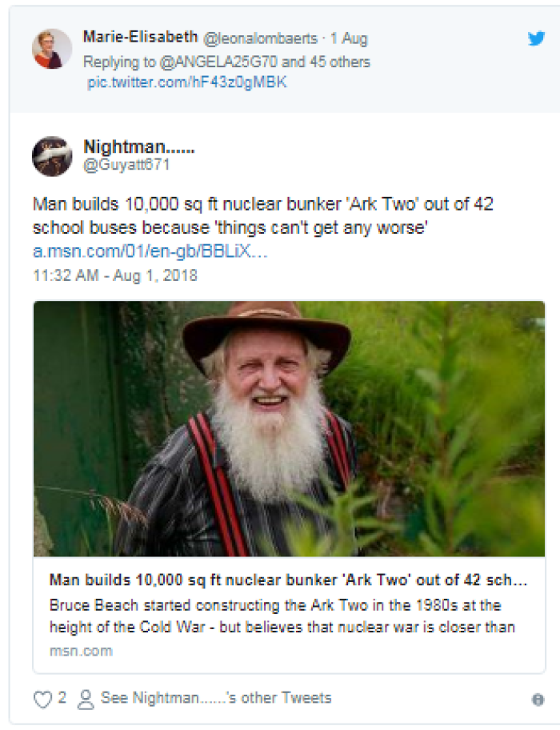
Task: Click the article card headline about Ark Two
Action: tap(288, 580)
